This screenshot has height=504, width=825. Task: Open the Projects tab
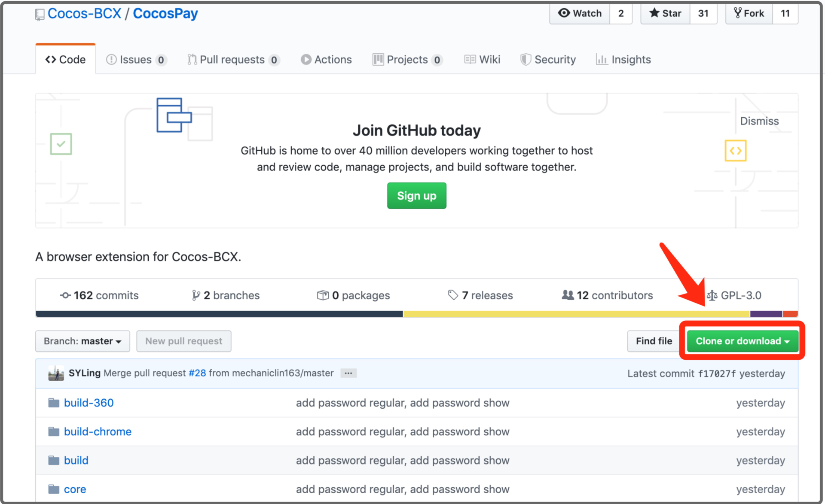407,60
